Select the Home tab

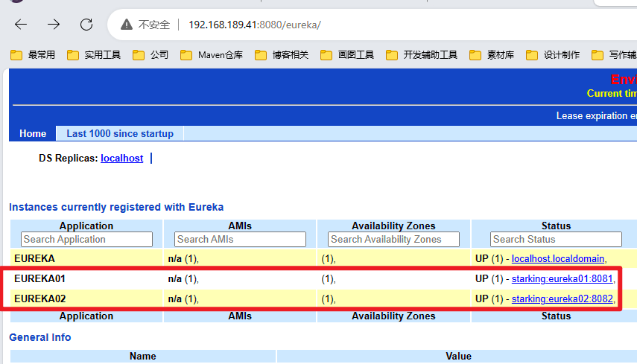(x=33, y=133)
